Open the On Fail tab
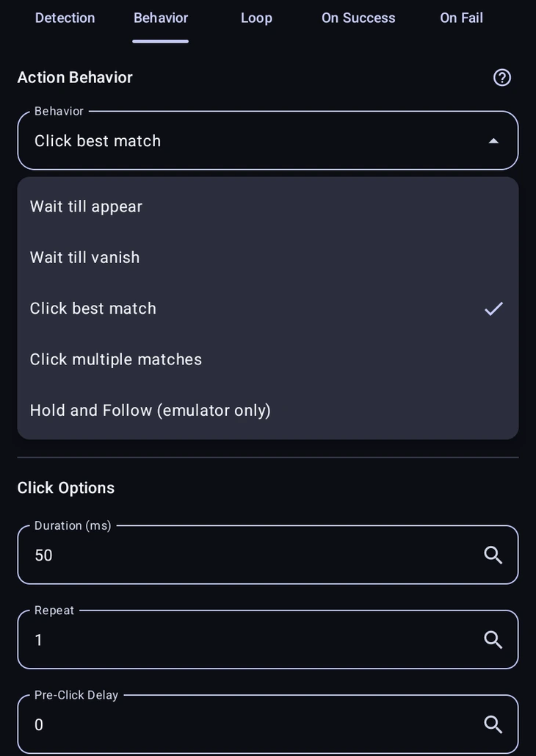Image resolution: width=536 pixels, height=756 pixels. (x=461, y=18)
